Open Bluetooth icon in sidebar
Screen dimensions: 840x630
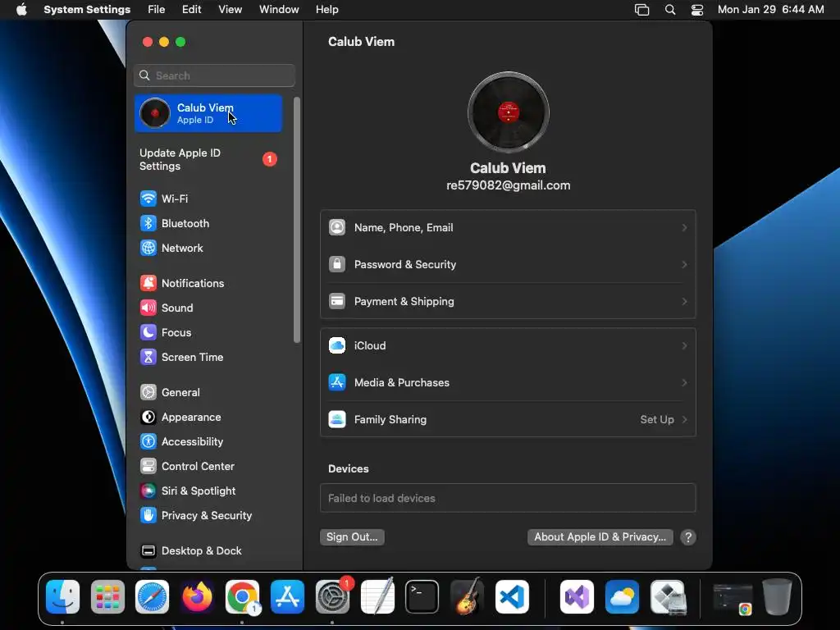point(148,223)
